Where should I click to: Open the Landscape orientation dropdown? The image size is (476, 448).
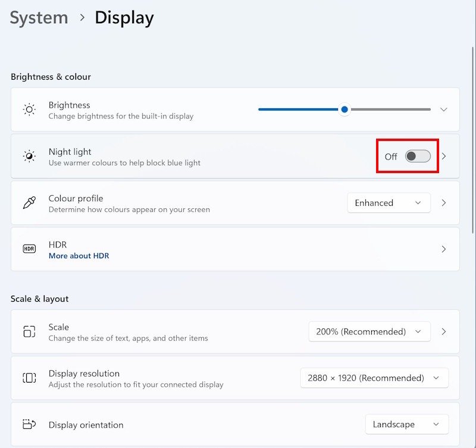click(406, 424)
